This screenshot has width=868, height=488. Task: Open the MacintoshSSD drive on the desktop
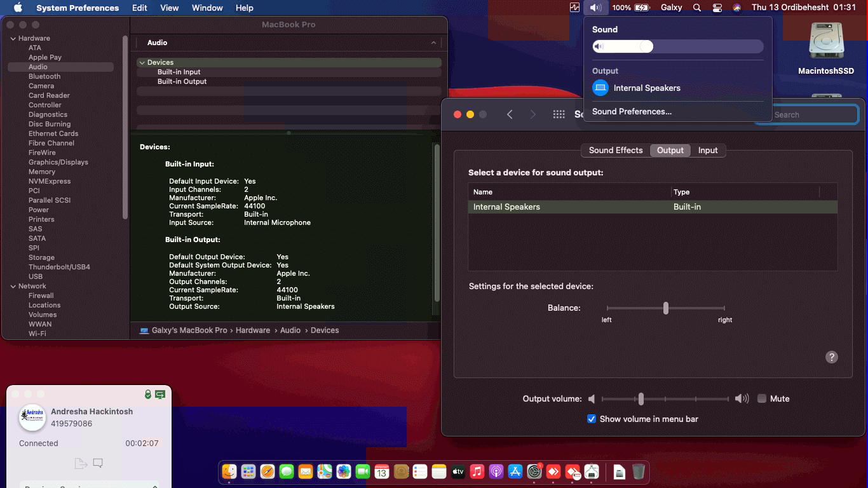826,49
